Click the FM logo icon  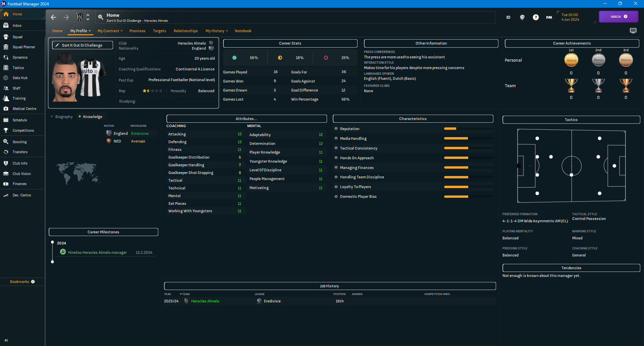pyautogui.click(x=549, y=17)
